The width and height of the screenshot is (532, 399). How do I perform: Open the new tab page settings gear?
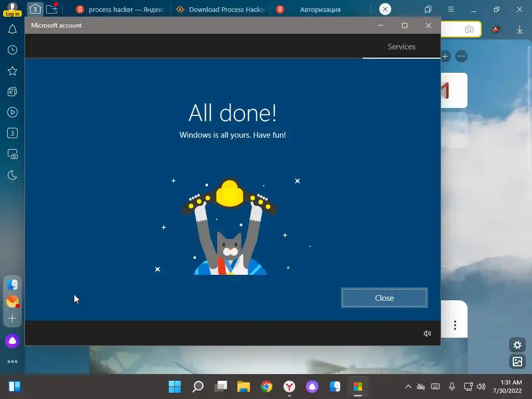click(x=517, y=345)
